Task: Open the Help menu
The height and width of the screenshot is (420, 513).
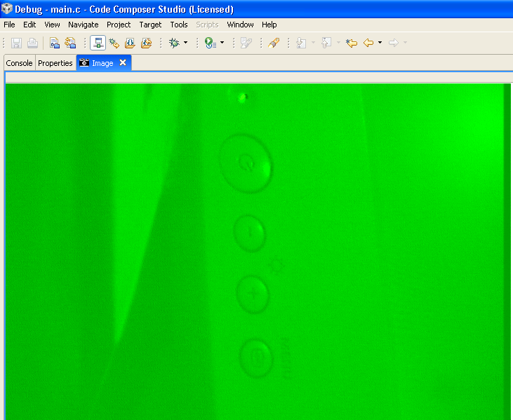Action: tap(269, 25)
